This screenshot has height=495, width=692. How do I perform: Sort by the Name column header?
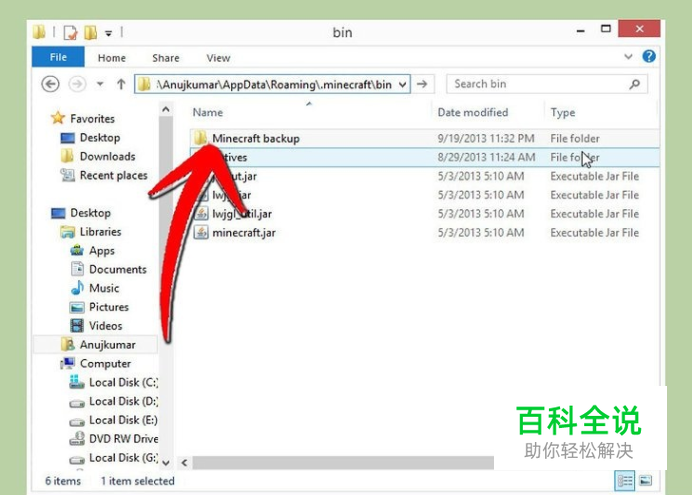[207, 112]
